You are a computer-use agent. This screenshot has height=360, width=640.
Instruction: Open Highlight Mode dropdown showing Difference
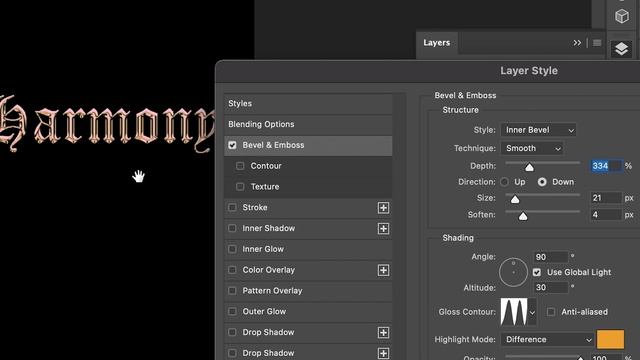point(547,340)
